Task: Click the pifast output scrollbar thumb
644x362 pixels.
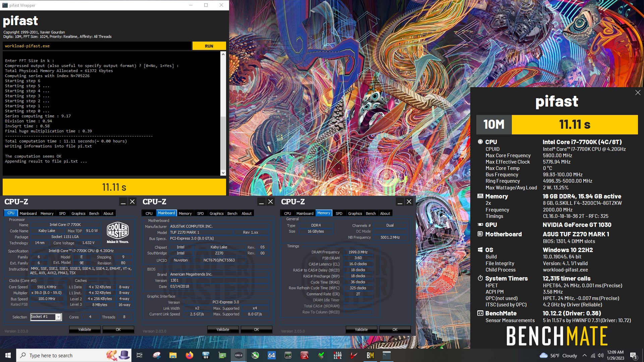Action: pos(223,143)
